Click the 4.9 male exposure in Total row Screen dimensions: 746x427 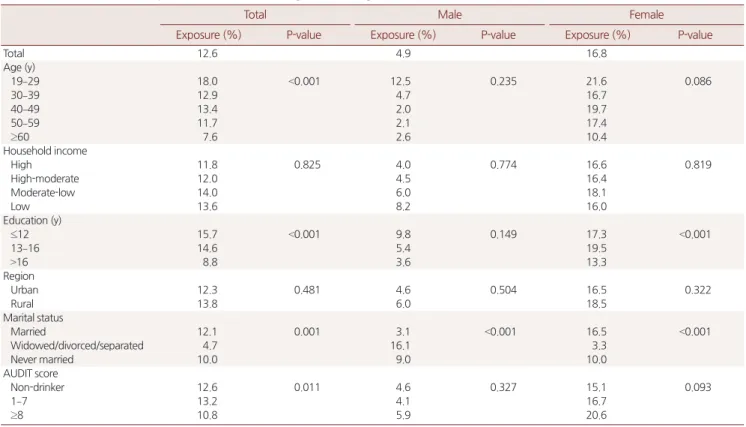[403, 53]
